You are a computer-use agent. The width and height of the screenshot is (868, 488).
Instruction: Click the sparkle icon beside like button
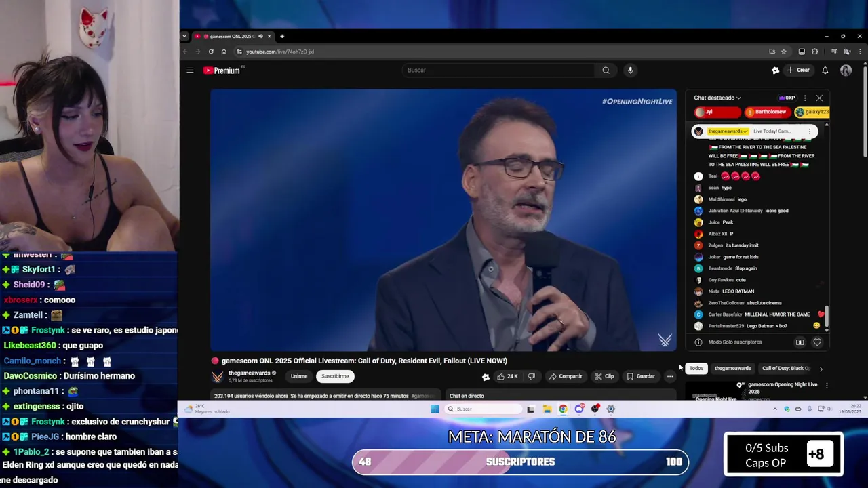(x=486, y=377)
